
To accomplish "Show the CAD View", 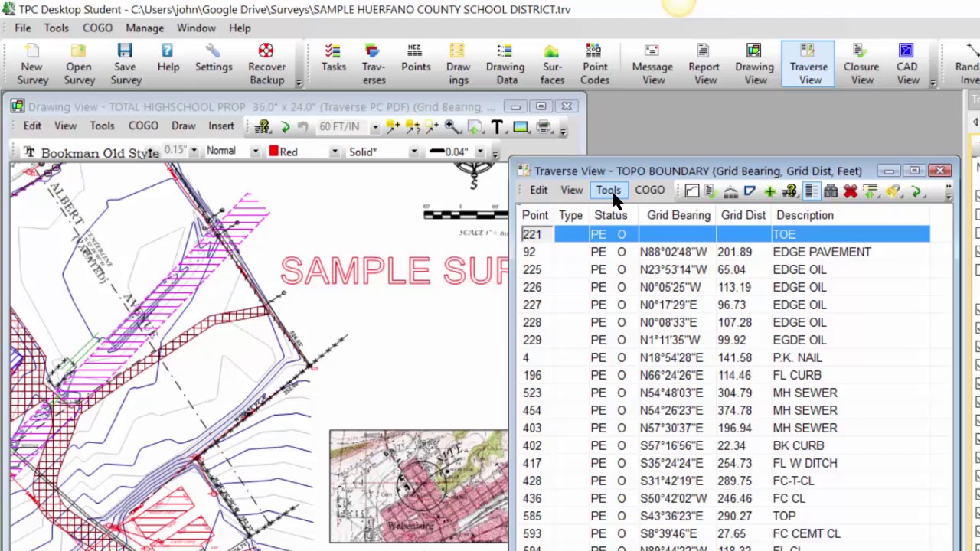I will [x=907, y=65].
